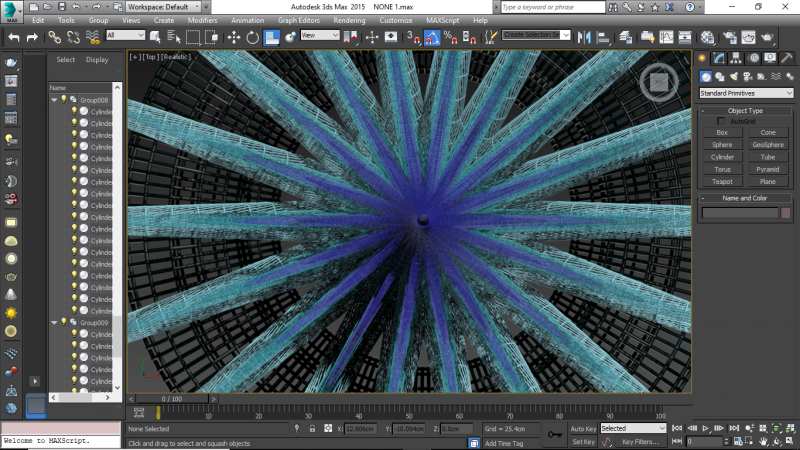Toggle Auto Key animation mode

[583, 429]
